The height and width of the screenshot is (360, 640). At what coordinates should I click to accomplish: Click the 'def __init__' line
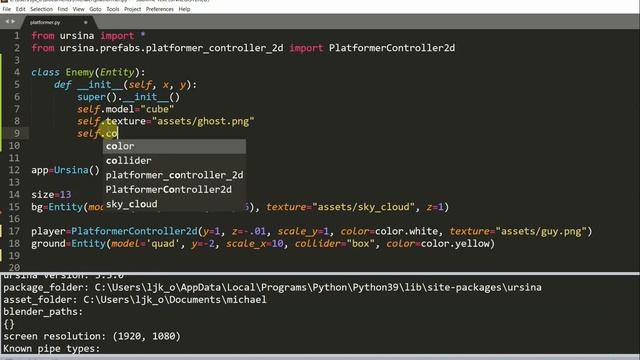point(125,85)
